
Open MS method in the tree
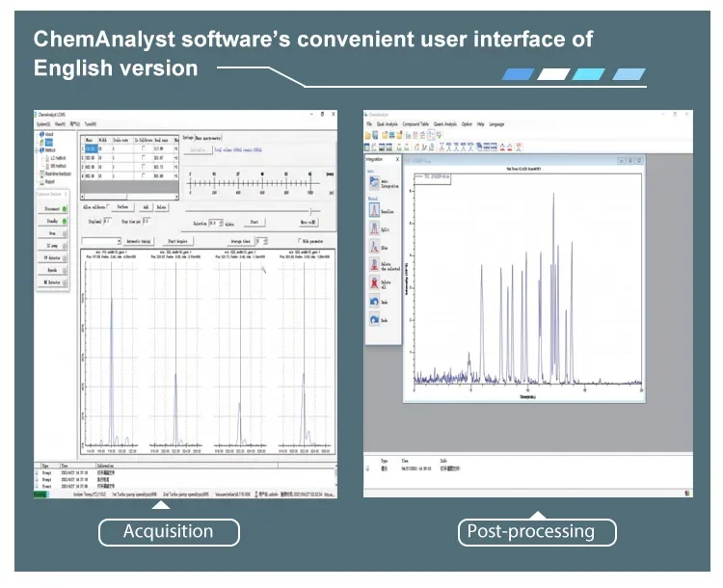click(58, 166)
